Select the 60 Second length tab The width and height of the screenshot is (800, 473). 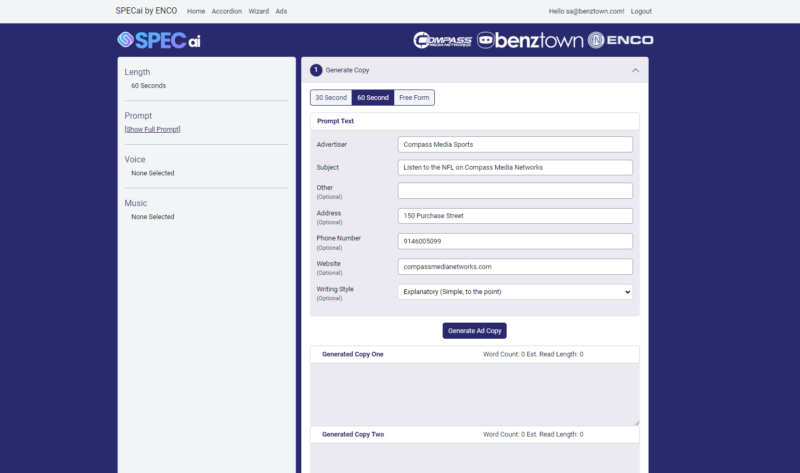(373, 97)
